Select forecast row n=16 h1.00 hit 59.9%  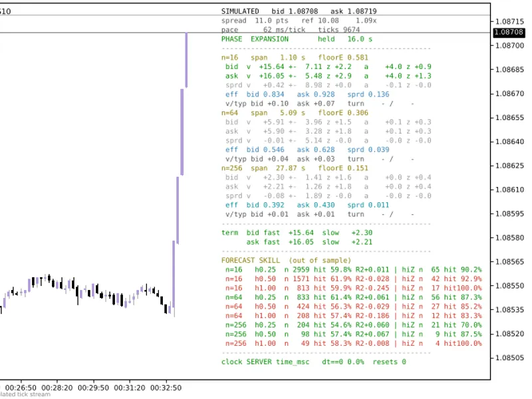coord(354,288)
